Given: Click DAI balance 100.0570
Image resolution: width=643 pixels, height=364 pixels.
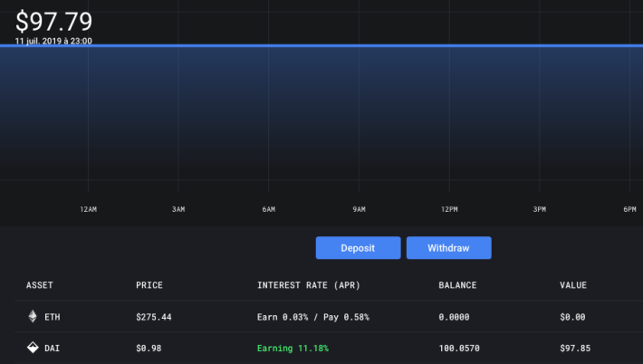Looking at the screenshot, I should coord(459,348).
